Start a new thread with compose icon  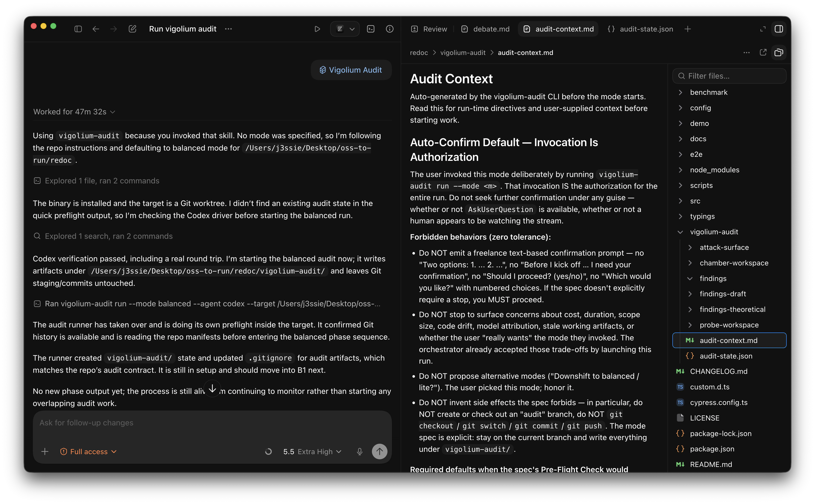pos(132,29)
